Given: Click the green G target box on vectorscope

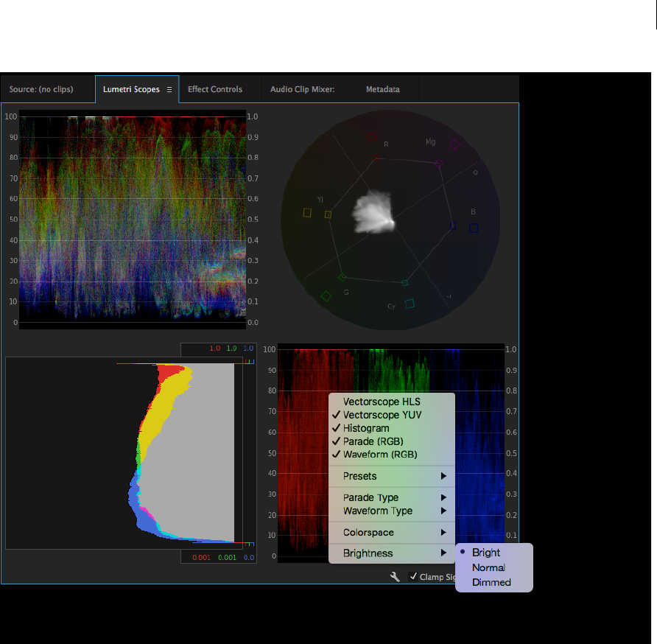Looking at the screenshot, I should pyautogui.click(x=326, y=296).
